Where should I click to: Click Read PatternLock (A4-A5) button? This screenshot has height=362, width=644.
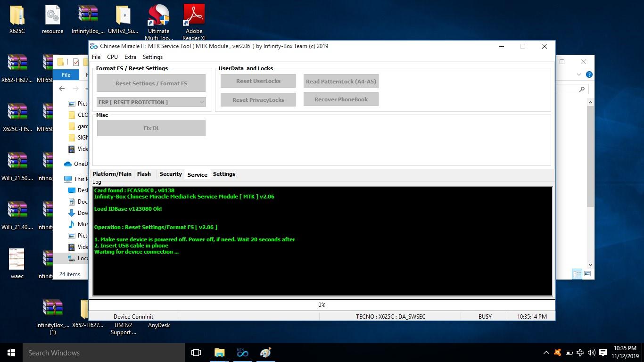point(341,81)
